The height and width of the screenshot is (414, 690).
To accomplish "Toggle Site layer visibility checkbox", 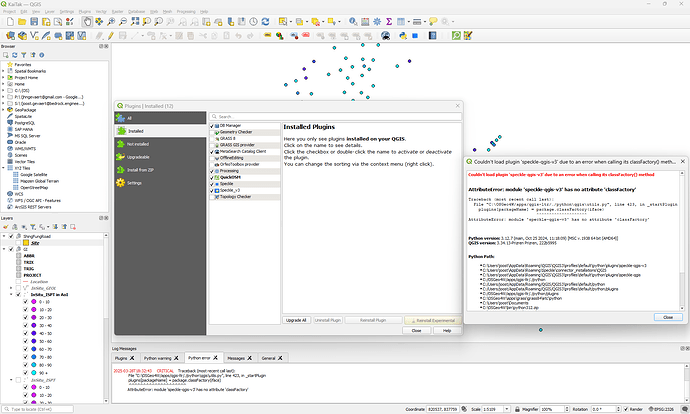I will tap(18, 243).
